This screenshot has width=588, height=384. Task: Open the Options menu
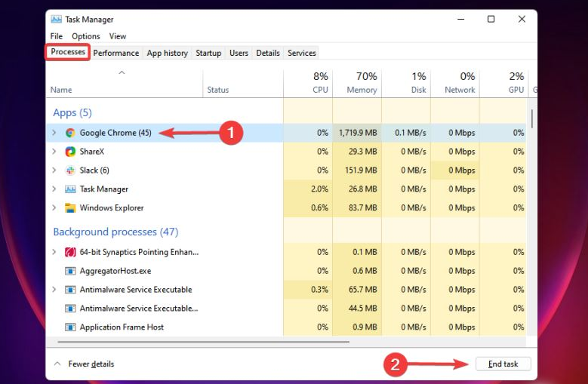pyautogui.click(x=86, y=36)
